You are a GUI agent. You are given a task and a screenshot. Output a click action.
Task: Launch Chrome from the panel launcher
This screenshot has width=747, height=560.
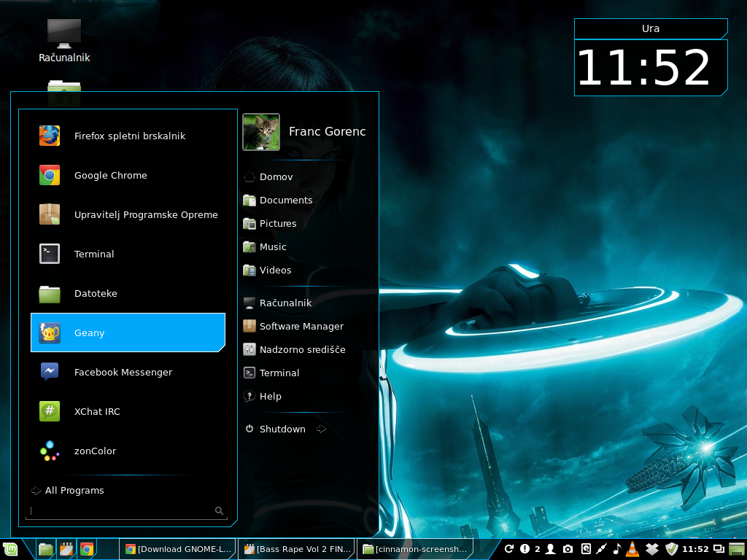point(87,549)
